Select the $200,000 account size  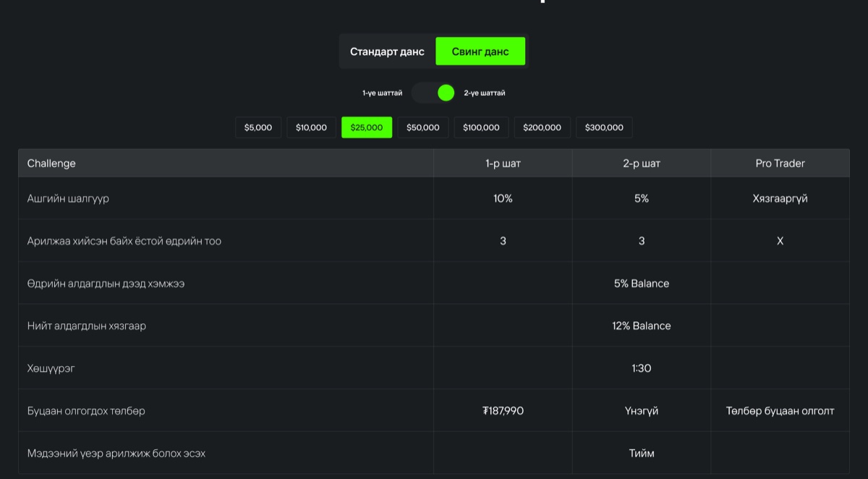[542, 127]
